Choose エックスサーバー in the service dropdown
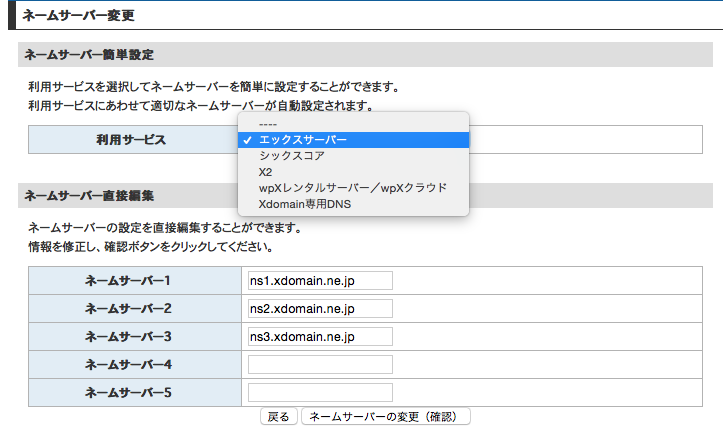This screenshot has width=724, height=428. (353, 140)
